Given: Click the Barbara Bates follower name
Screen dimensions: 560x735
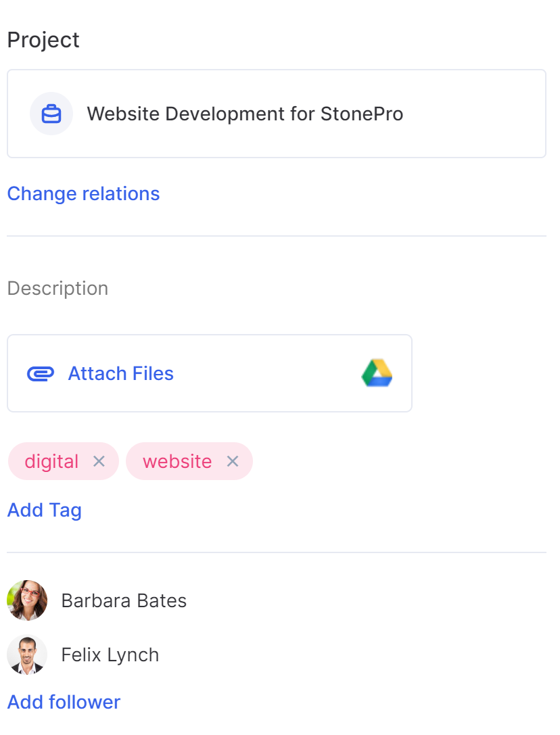Looking at the screenshot, I should [124, 601].
